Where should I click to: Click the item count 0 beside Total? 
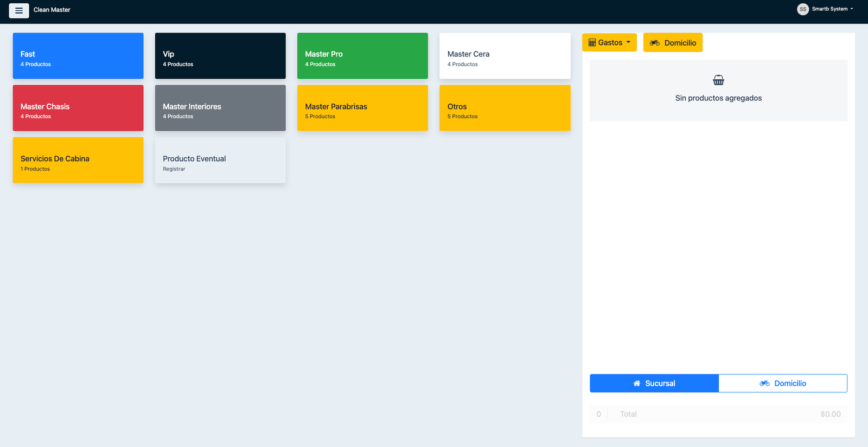click(x=598, y=414)
